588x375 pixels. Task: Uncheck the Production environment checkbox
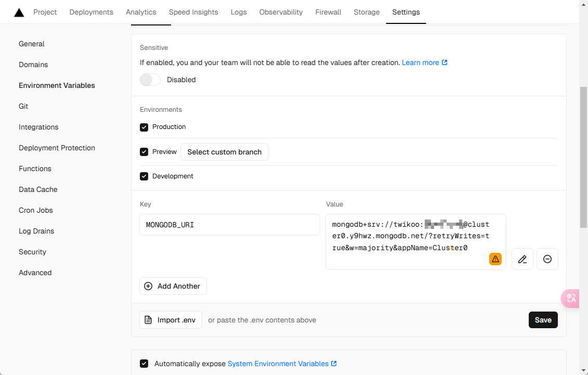pos(144,127)
